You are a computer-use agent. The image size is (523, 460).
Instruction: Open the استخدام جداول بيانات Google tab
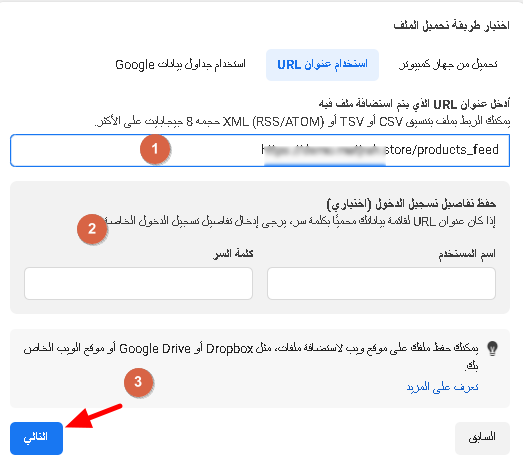coord(180,64)
